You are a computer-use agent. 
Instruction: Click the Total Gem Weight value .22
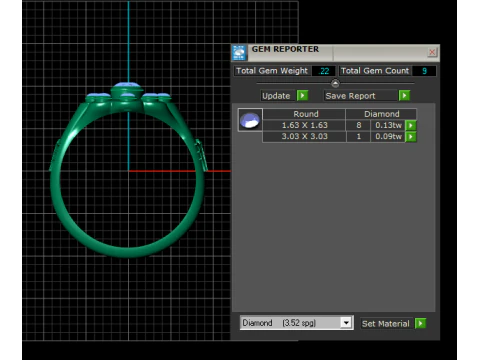tap(324, 71)
